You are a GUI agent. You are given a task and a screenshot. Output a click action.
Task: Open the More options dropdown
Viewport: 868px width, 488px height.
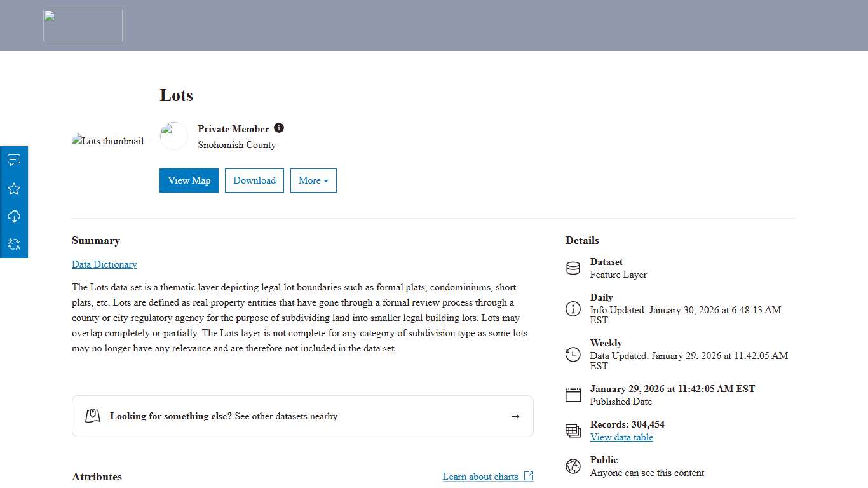[x=313, y=180]
